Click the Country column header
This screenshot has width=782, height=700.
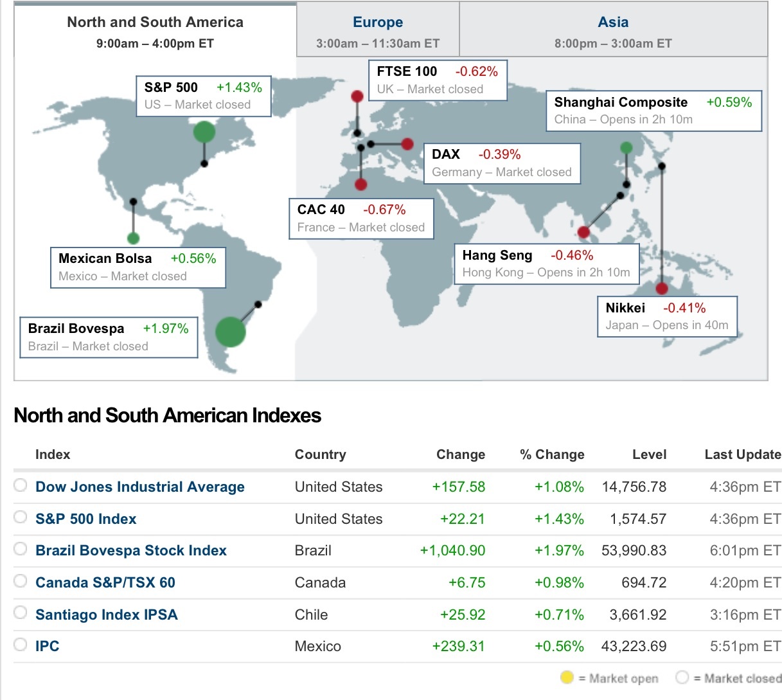[x=320, y=454]
